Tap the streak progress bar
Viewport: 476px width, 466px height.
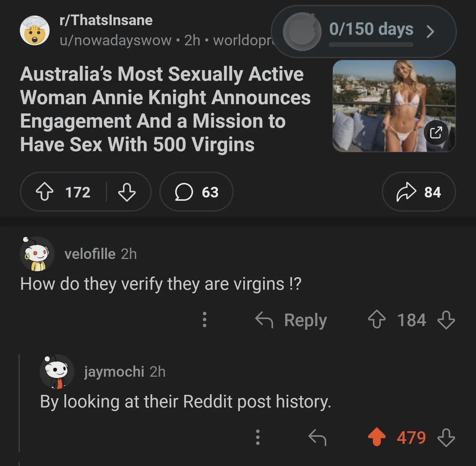[x=371, y=45]
